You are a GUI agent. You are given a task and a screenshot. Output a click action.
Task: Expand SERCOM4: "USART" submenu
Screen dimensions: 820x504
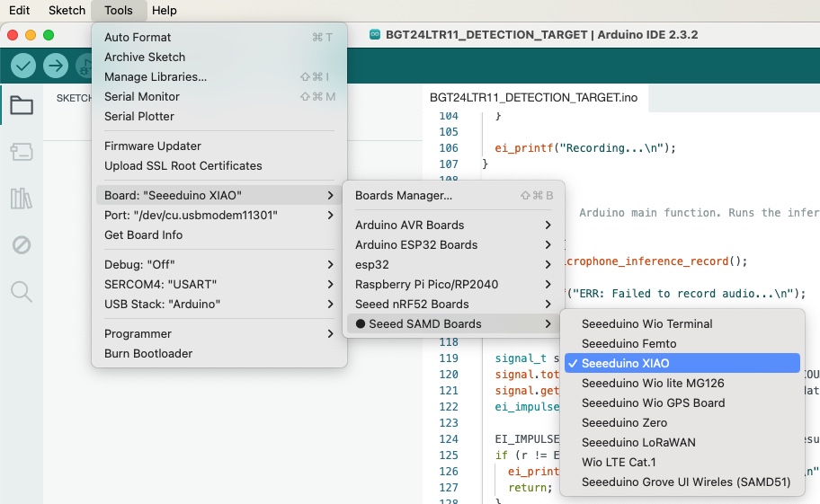(x=219, y=284)
